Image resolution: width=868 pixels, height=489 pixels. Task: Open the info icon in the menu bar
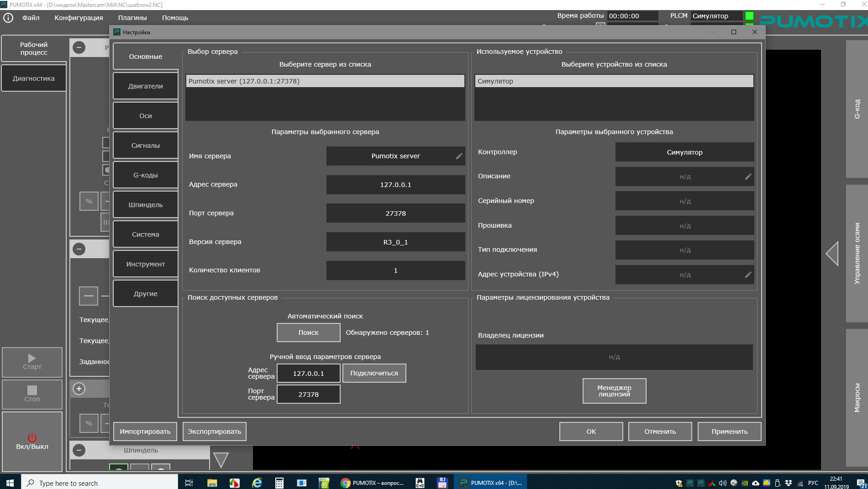tap(8, 18)
